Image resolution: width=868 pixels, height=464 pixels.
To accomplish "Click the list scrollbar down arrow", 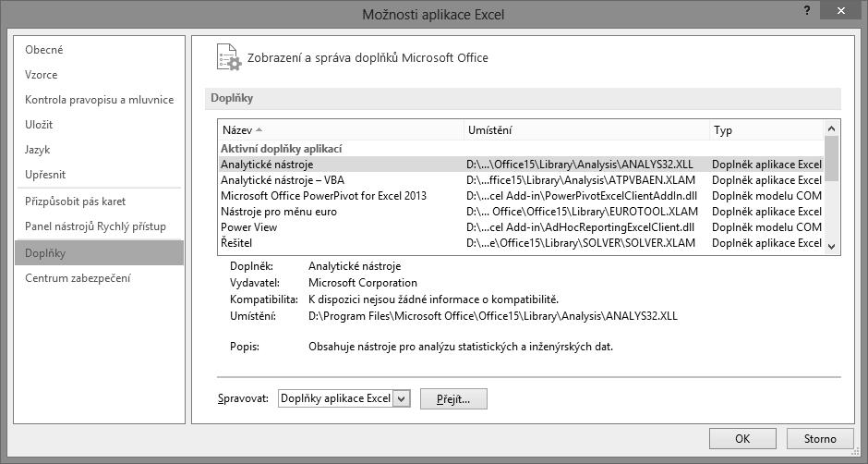I will click(831, 247).
